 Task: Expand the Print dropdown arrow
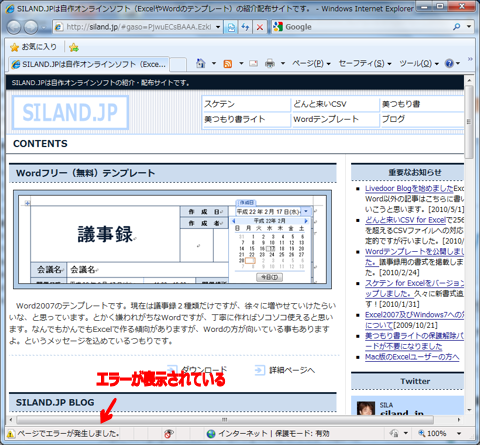coord(283,63)
